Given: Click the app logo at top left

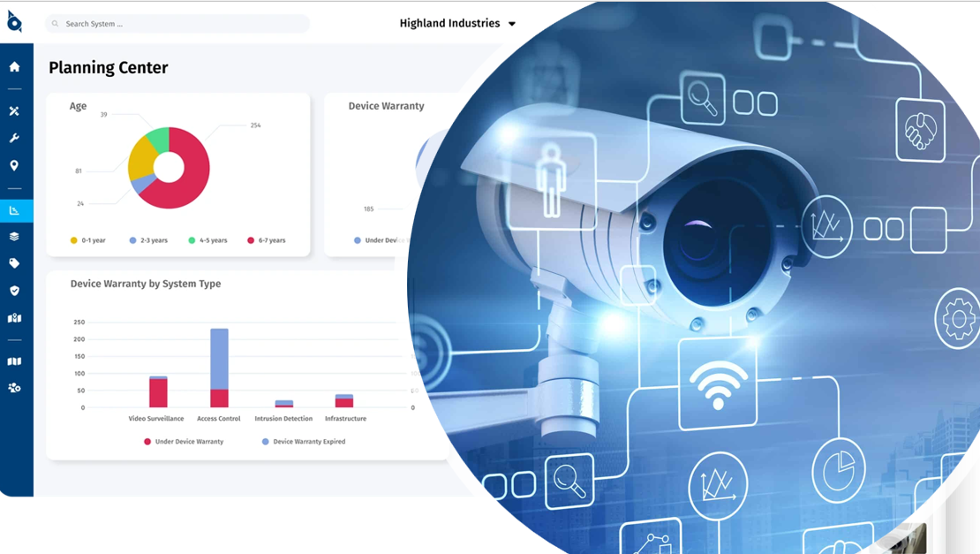Looking at the screenshot, I should [14, 22].
